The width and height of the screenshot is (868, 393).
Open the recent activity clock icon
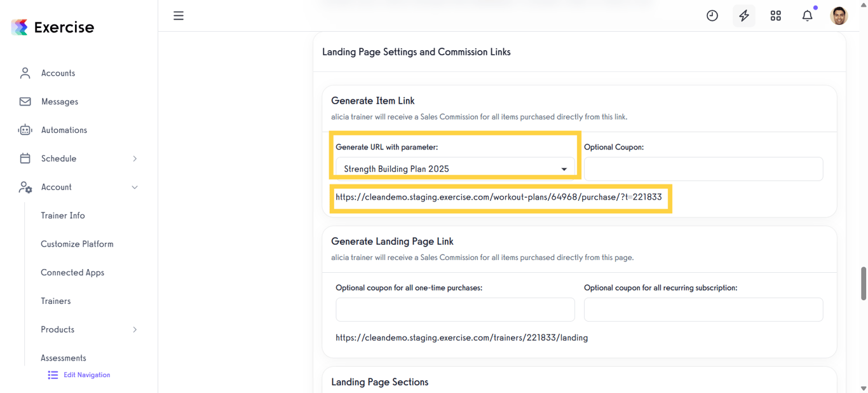tap(712, 15)
